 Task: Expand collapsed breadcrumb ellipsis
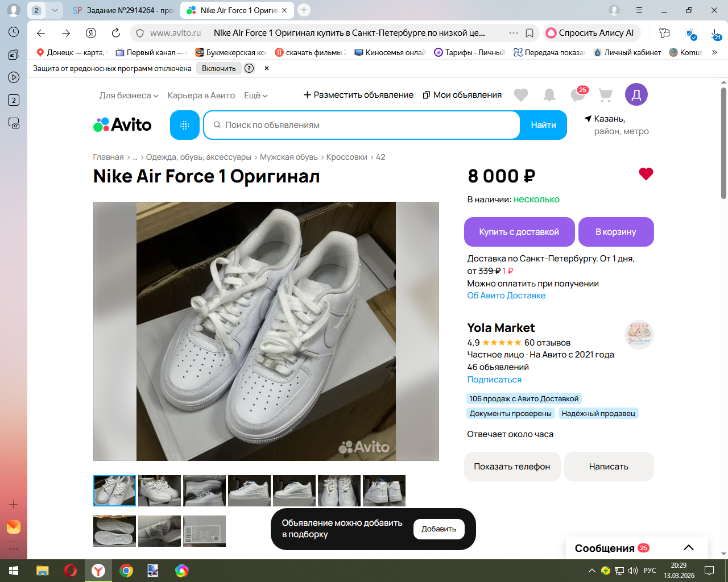click(135, 157)
